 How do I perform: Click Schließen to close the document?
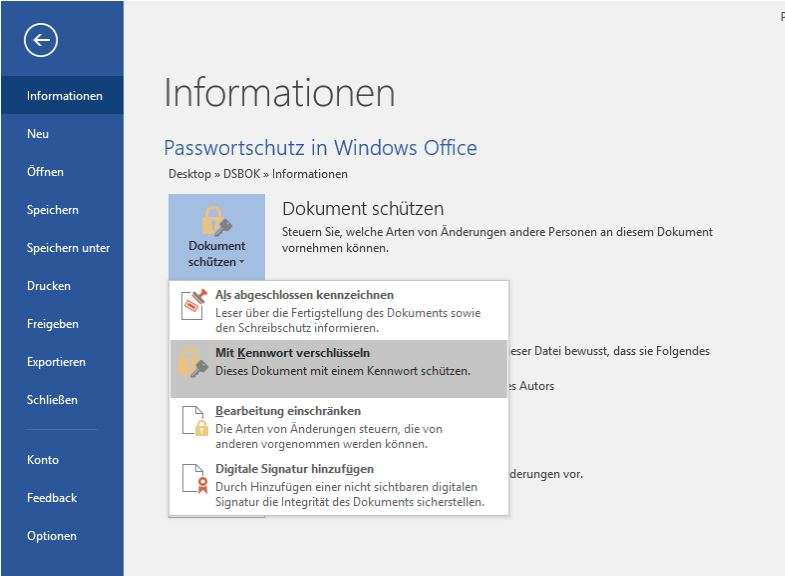[x=62, y=400]
